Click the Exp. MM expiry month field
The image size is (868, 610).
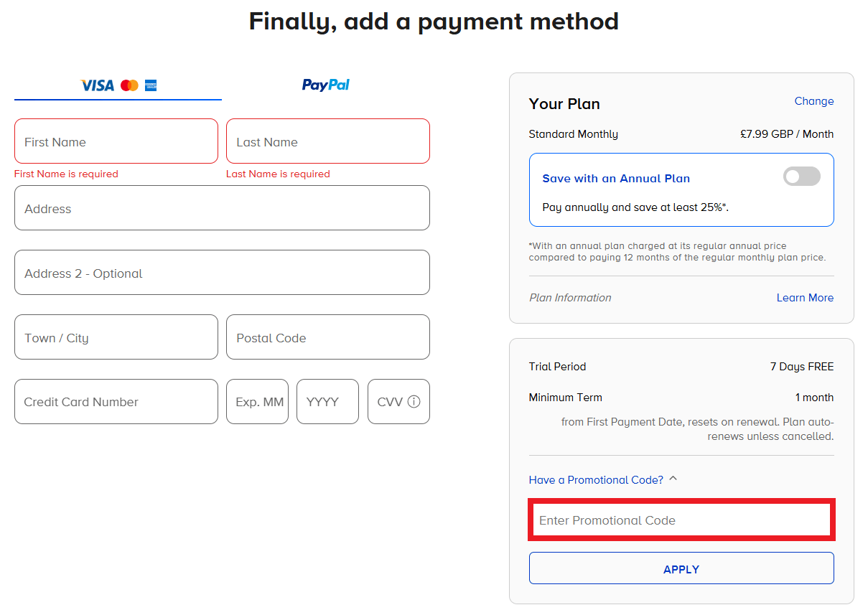257,402
